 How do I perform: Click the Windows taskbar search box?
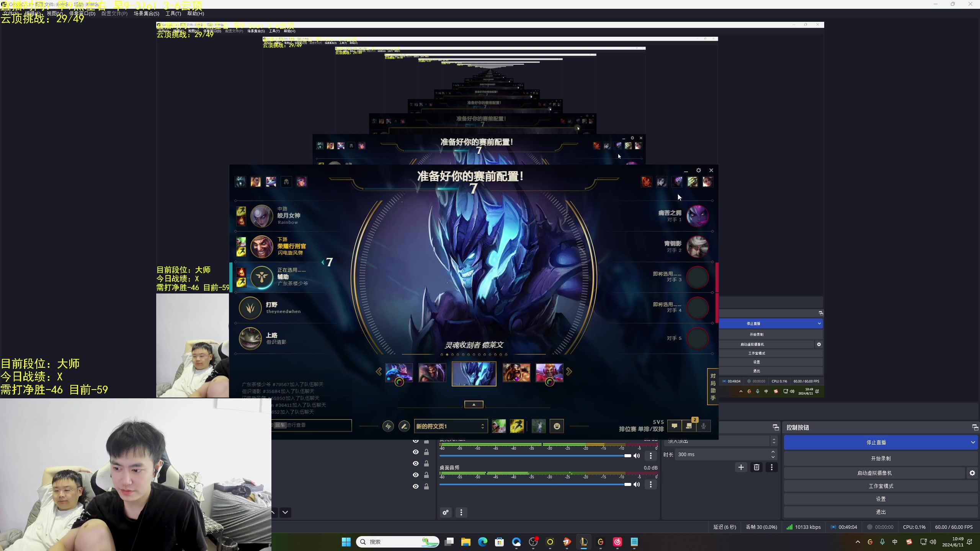398,542
